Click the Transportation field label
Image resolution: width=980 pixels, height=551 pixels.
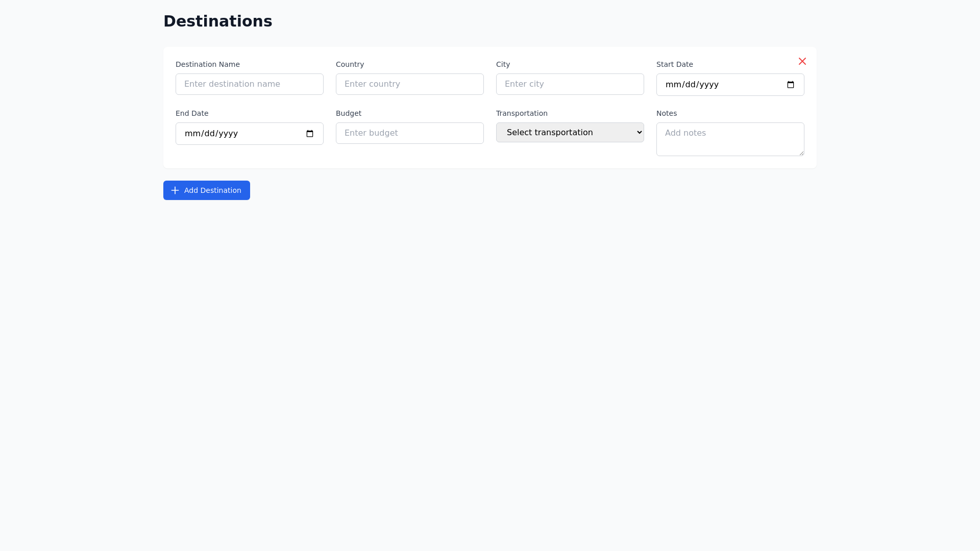tap(522, 113)
